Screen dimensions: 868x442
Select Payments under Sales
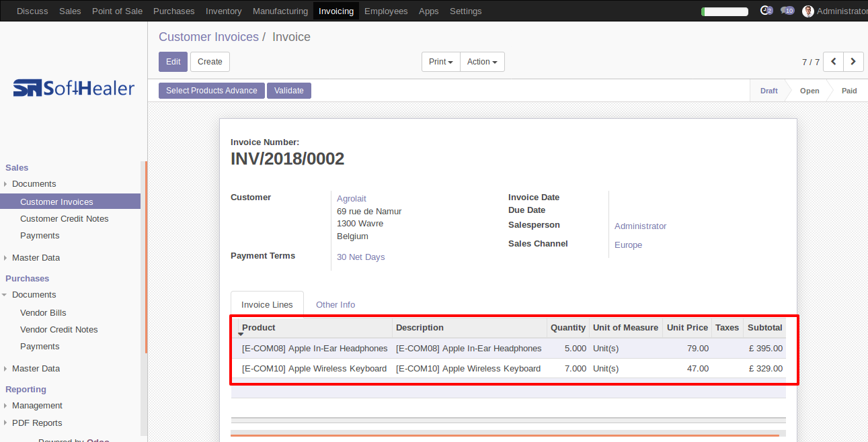40,236
